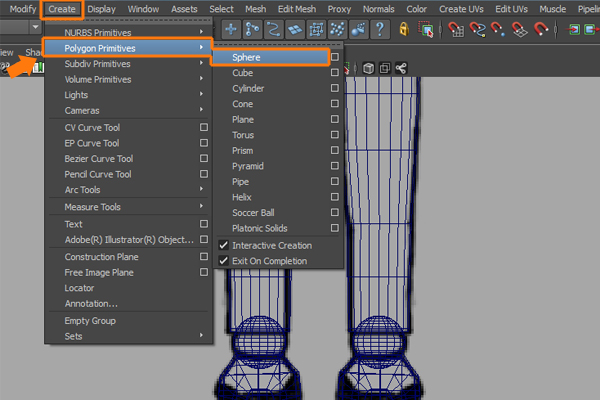The image size is (600, 400).
Task: Open the Sphere option box
Action: (x=335, y=58)
